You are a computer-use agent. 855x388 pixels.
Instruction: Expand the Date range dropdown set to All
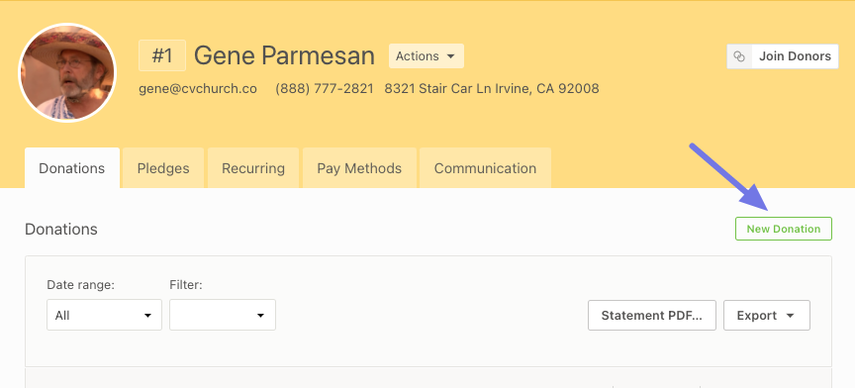(104, 315)
